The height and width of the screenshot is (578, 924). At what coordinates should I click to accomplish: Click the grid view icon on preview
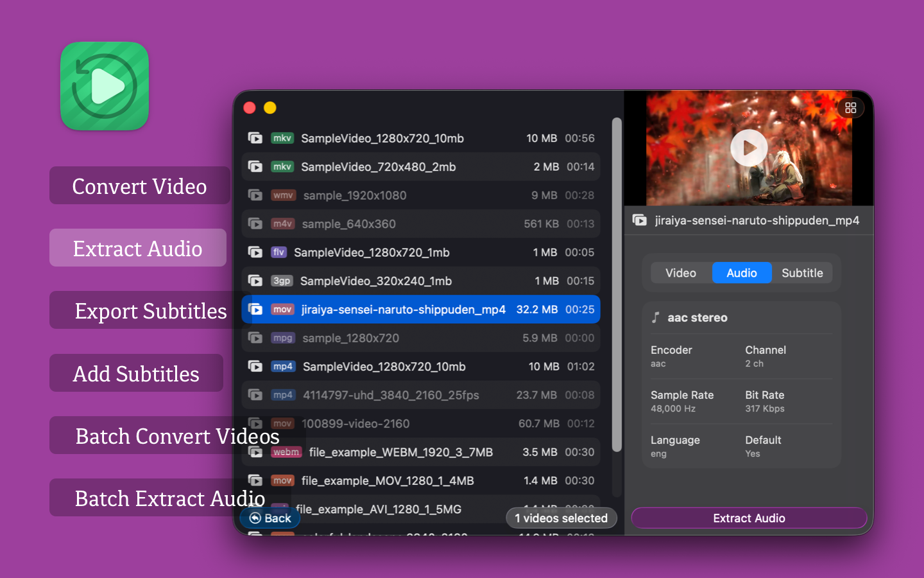coord(850,108)
